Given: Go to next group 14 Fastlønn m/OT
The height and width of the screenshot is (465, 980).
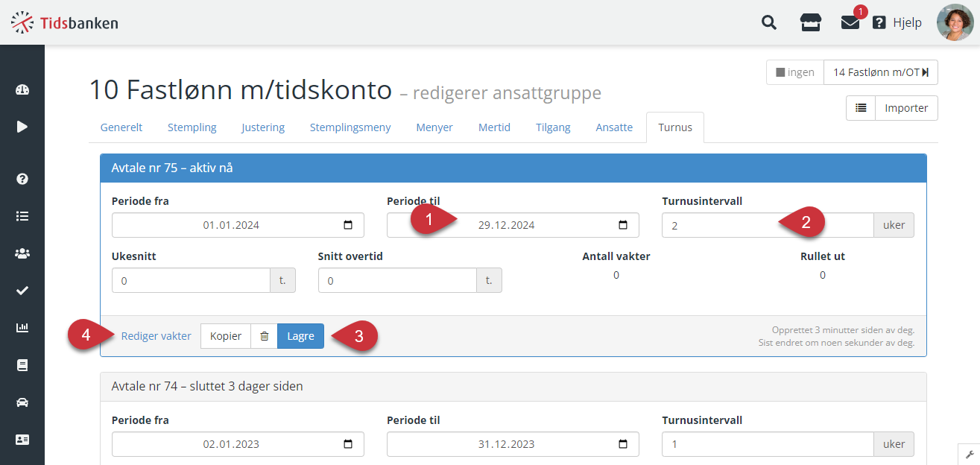Looking at the screenshot, I should pos(881,72).
